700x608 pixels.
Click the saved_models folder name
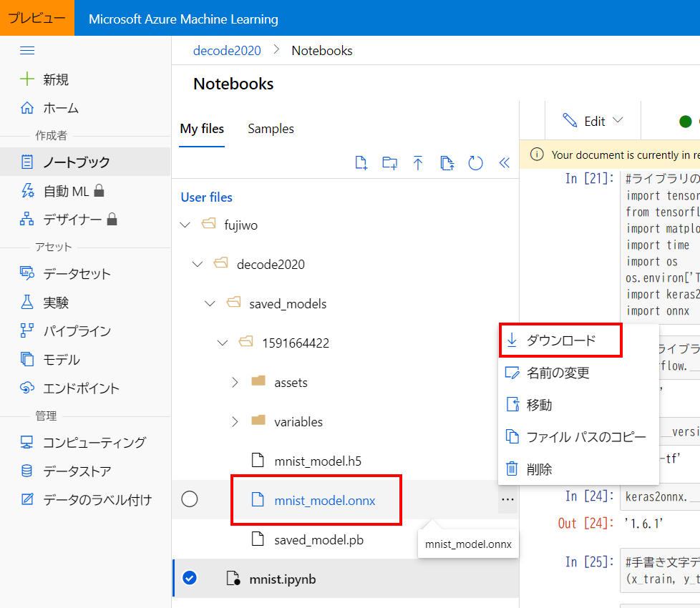tap(288, 304)
